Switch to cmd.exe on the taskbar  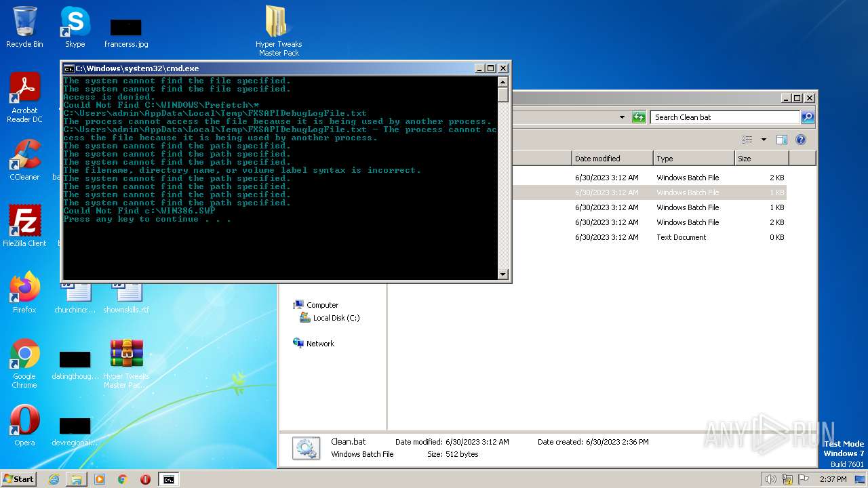[168, 479]
